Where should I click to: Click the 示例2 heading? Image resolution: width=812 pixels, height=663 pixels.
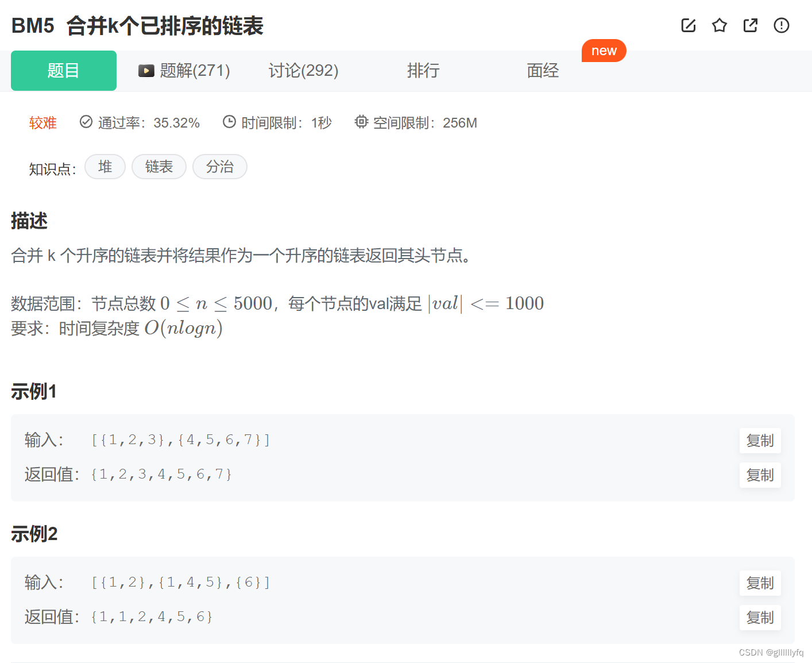34,534
